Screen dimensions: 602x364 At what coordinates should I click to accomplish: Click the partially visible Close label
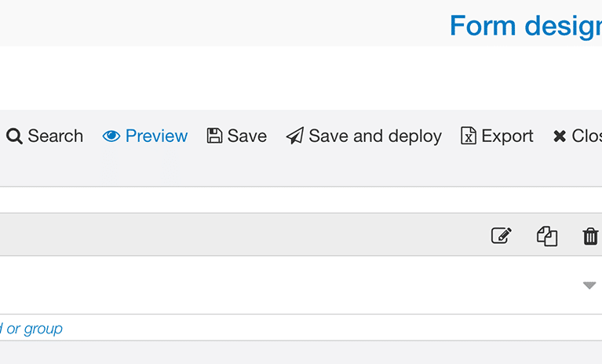click(586, 136)
